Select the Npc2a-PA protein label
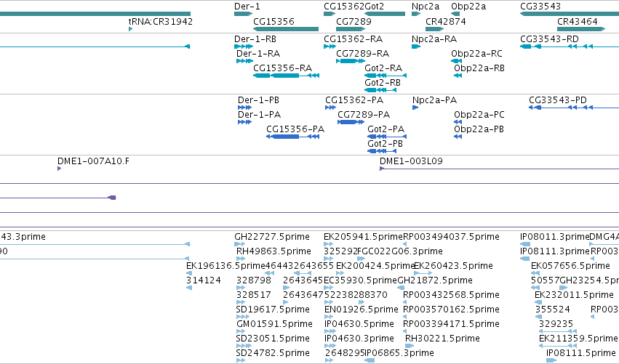Screen dimensions: 619x364 coord(435,100)
